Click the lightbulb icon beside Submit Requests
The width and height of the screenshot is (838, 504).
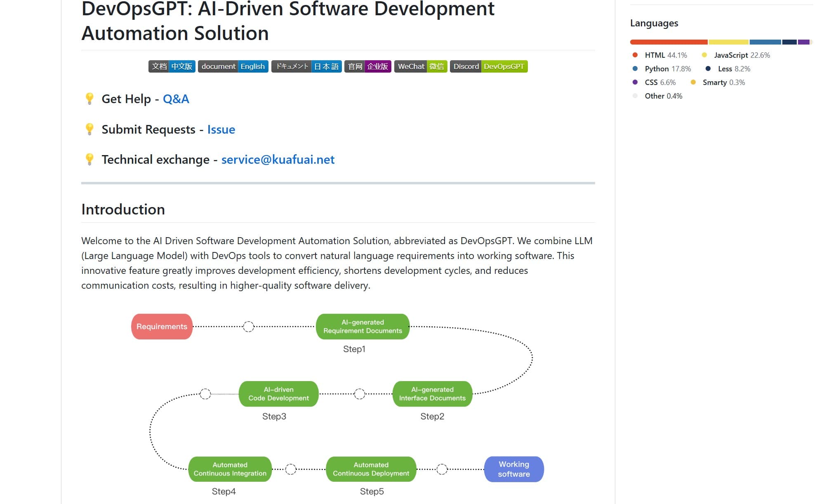[x=89, y=130]
